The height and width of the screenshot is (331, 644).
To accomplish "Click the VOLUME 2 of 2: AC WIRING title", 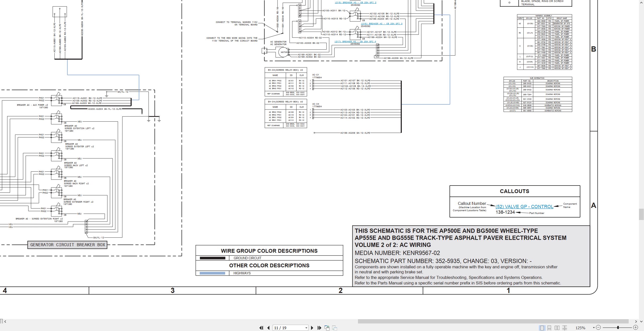I will [393, 245].
